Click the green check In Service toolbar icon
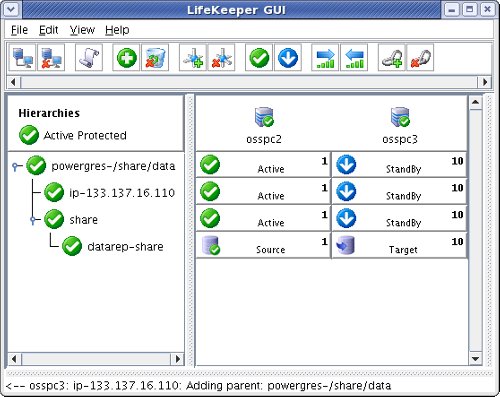 tap(259, 58)
